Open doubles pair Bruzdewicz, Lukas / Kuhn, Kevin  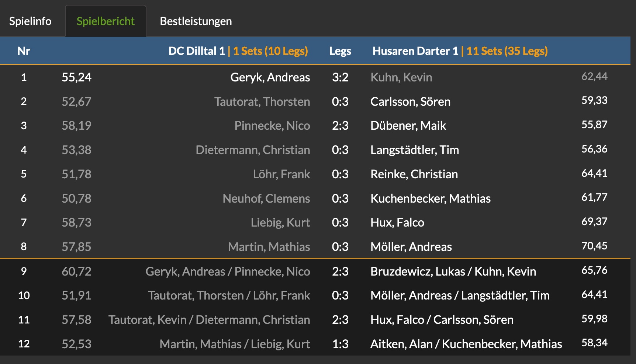click(x=453, y=272)
